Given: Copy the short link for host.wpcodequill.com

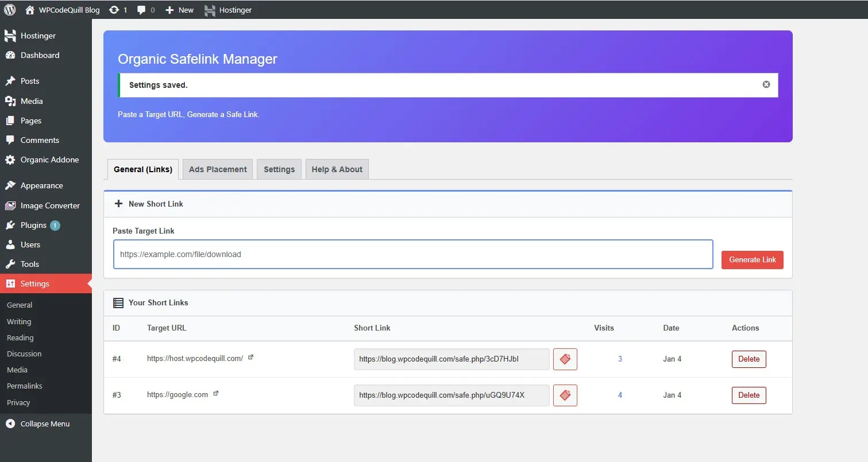Looking at the screenshot, I should pos(565,359).
